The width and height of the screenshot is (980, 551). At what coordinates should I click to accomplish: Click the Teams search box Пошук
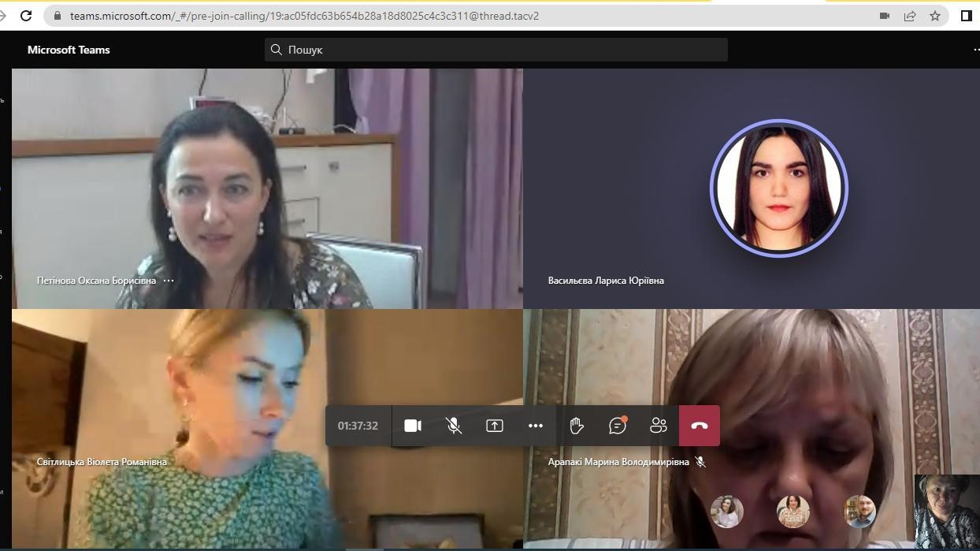[496, 50]
